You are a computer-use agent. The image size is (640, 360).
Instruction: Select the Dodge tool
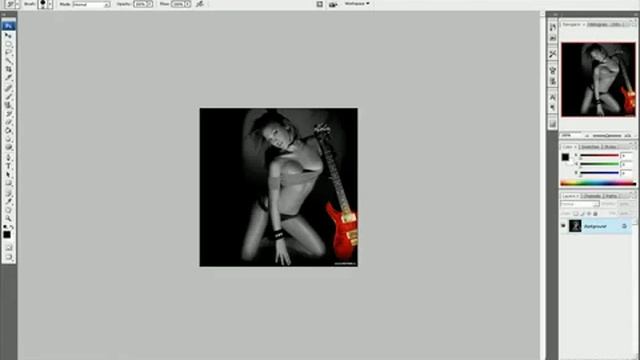(x=8, y=148)
